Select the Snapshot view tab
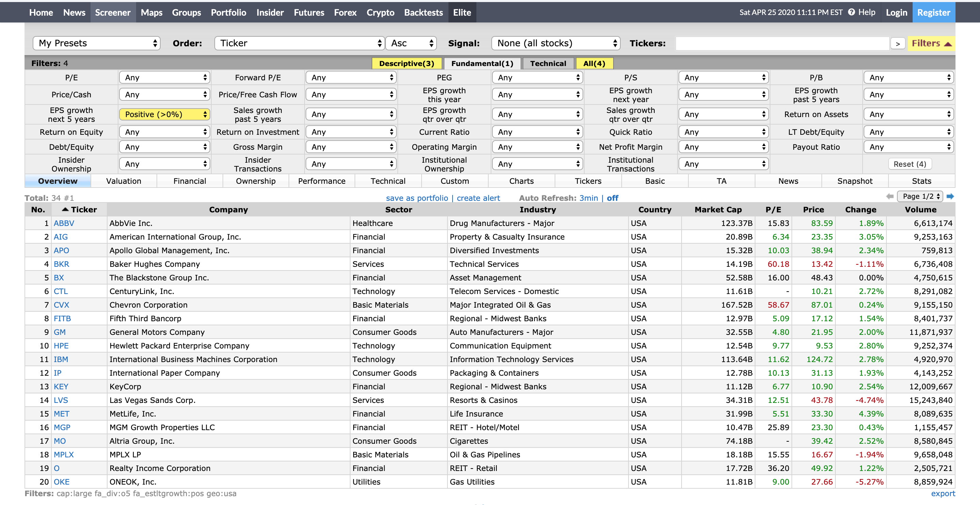This screenshot has height=505, width=980. coord(855,181)
